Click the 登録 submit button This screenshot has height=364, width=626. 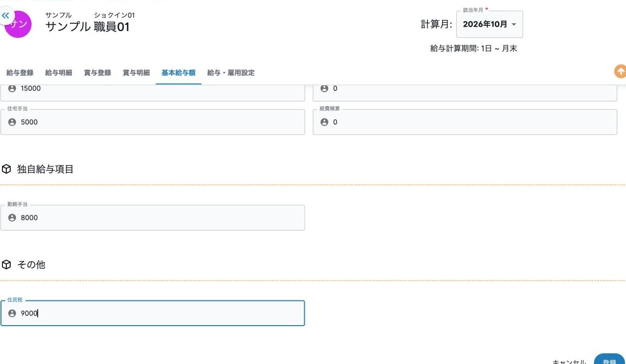pos(610,359)
